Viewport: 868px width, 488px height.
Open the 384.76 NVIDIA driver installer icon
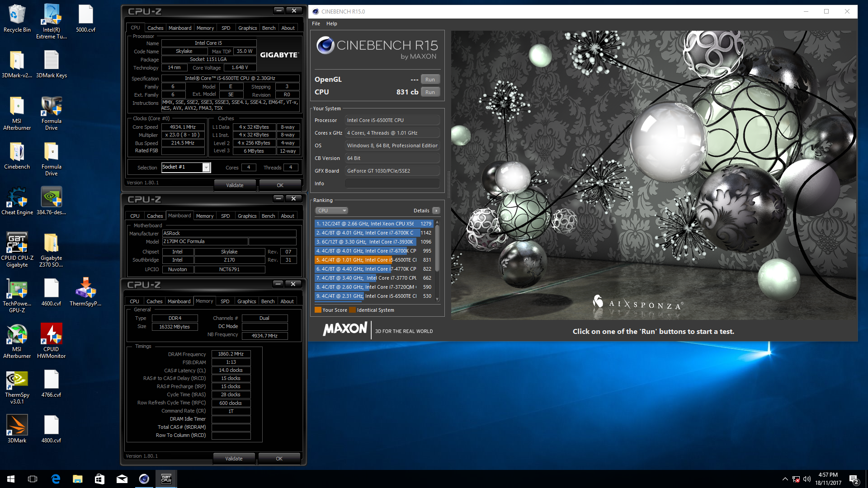pyautogui.click(x=51, y=201)
